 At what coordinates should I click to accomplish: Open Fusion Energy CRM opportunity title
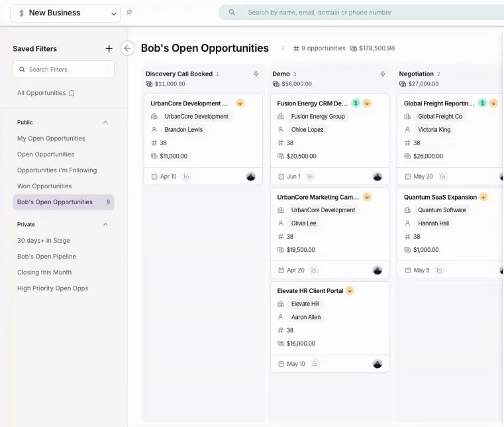[312, 103]
